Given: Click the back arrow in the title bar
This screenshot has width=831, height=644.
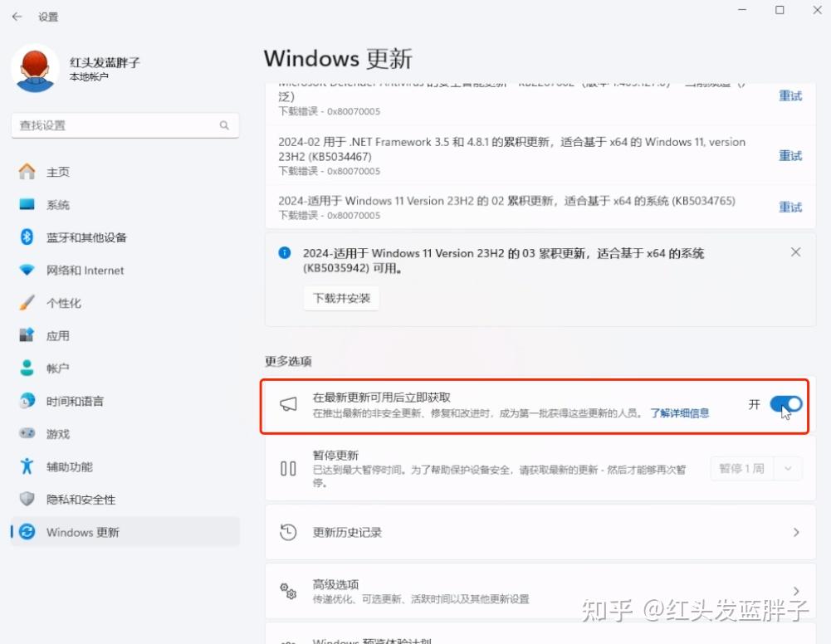Looking at the screenshot, I should click(x=17, y=17).
